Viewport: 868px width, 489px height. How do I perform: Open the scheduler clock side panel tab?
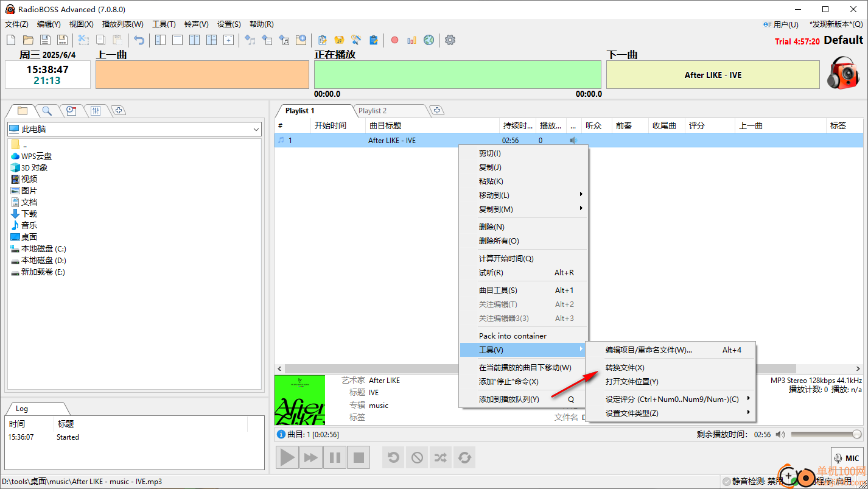71,110
